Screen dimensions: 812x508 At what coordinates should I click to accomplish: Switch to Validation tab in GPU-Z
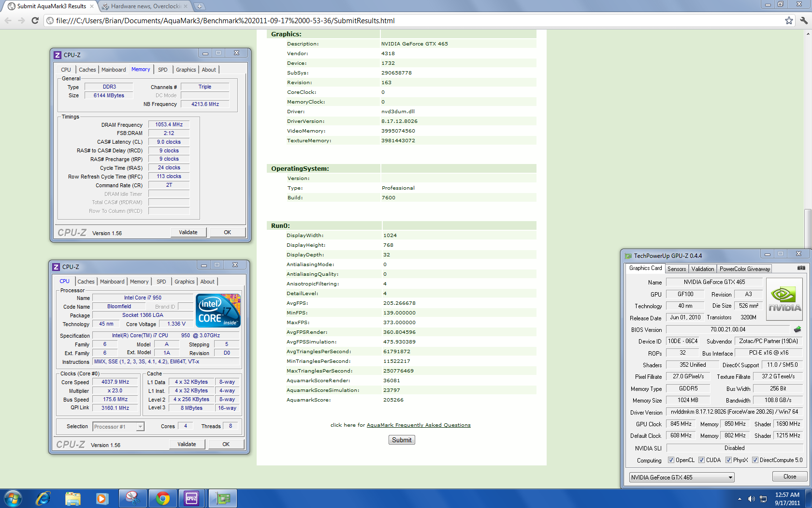(703, 269)
